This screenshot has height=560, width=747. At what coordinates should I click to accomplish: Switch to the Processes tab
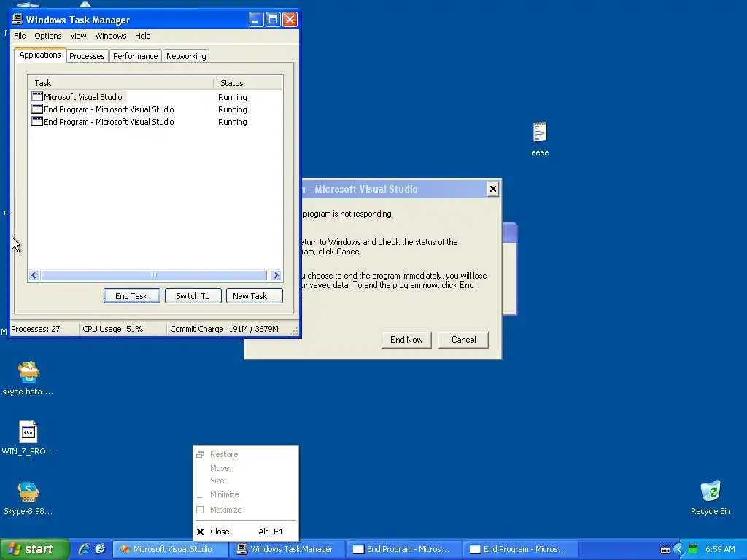(x=87, y=56)
